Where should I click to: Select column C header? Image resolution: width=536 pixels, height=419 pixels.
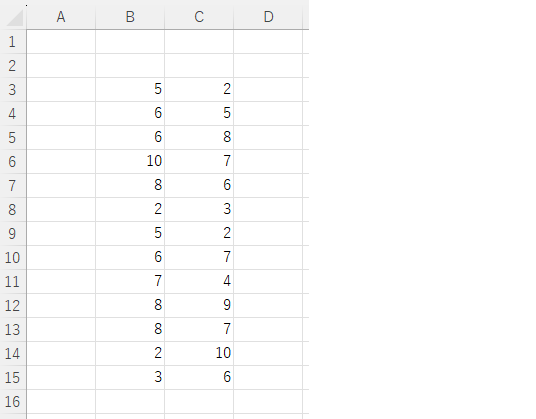[199, 17]
